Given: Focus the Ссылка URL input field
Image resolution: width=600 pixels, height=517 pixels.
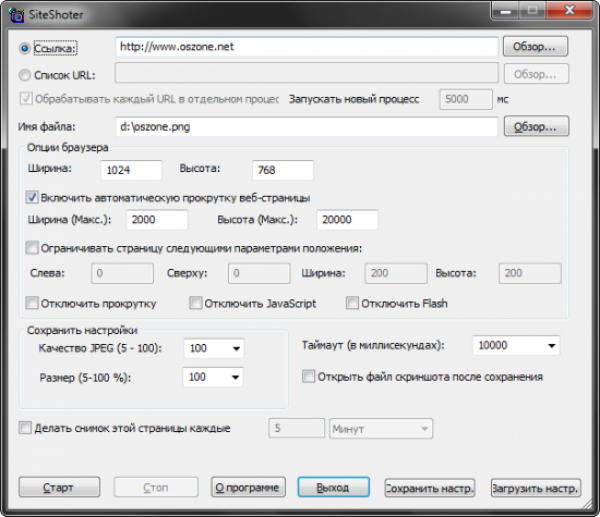Looking at the screenshot, I should 307,47.
